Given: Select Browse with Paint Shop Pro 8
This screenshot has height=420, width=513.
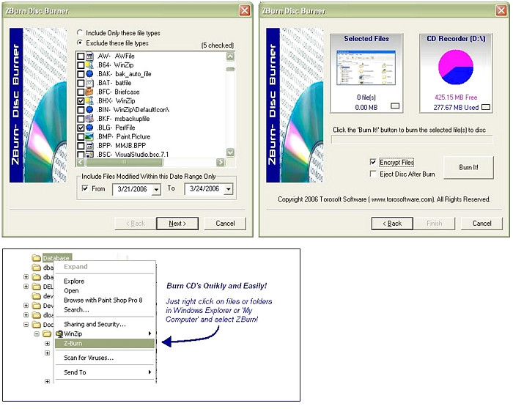Looking at the screenshot, I should click(x=103, y=301).
